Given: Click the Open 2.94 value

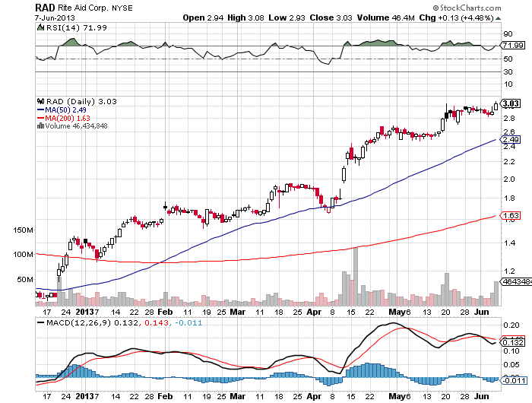Looking at the screenshot, I should 203,17.
